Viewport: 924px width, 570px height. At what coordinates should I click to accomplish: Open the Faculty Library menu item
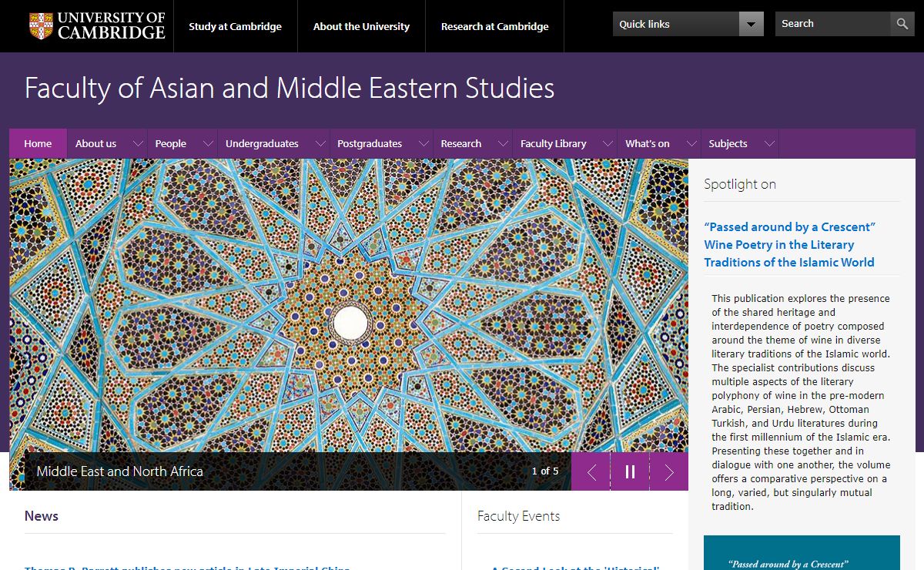pyautogui.click(x=554, y=143)
